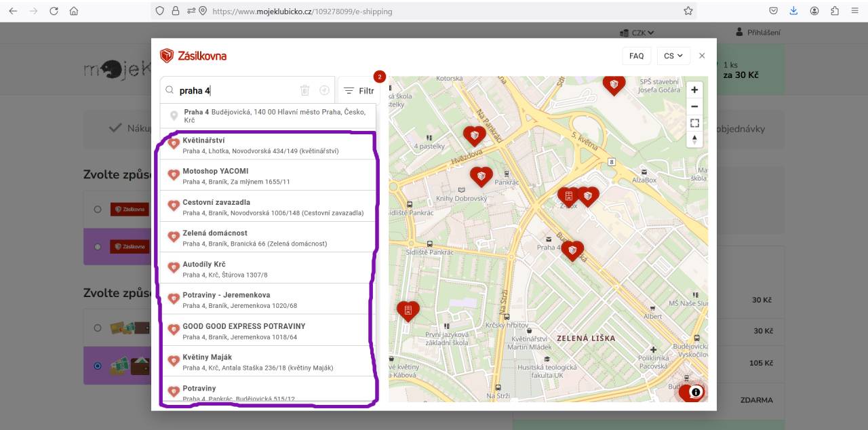
Task: Show site security info via the padlock icon
Action: 176,11
